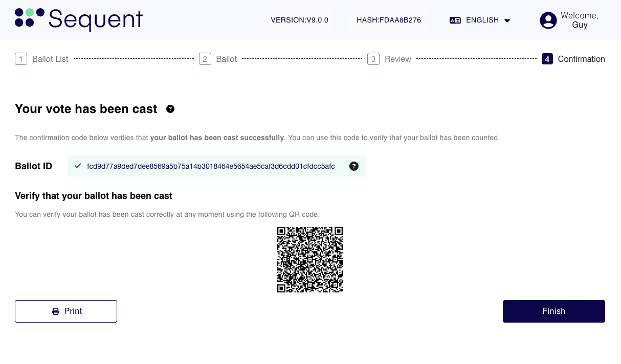Click the ballot verification QR code
This screenshot has width=621, height=364.
(x=309, y=260)
